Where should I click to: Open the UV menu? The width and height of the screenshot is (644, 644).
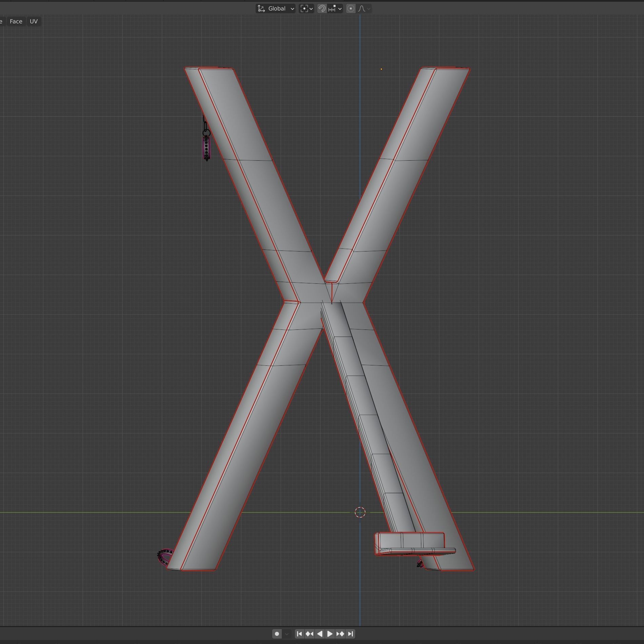[x=34, y=21]
